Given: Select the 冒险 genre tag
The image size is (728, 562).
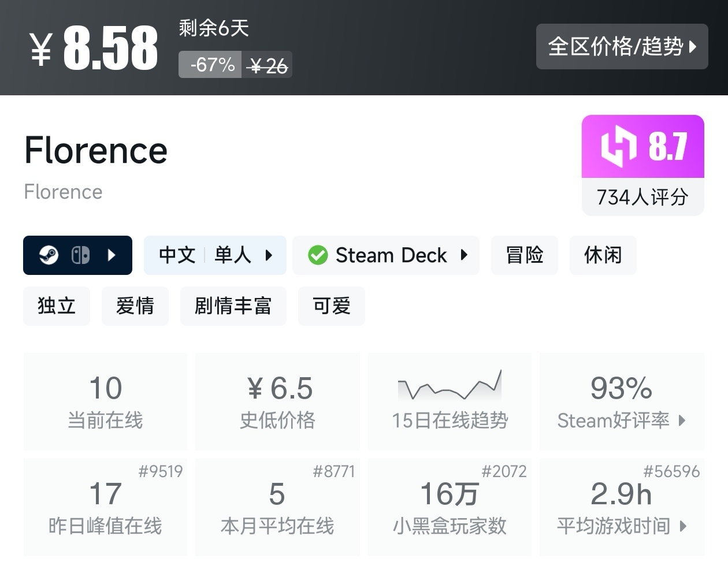Looking at the screenshot, I should pyautogui.click(x=524, y=255).
